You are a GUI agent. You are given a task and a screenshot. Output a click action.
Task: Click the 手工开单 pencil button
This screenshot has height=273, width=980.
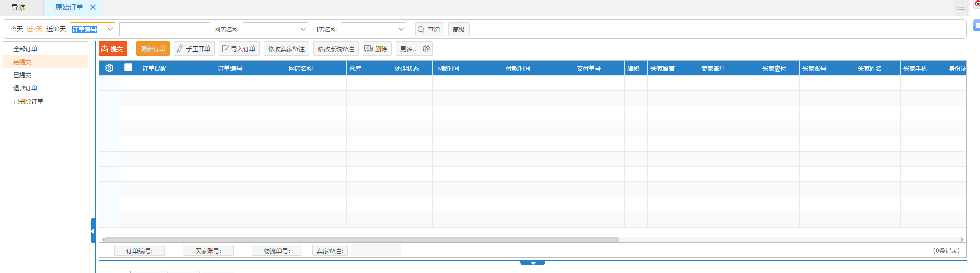pyautogui.click(x=195, y=49)
